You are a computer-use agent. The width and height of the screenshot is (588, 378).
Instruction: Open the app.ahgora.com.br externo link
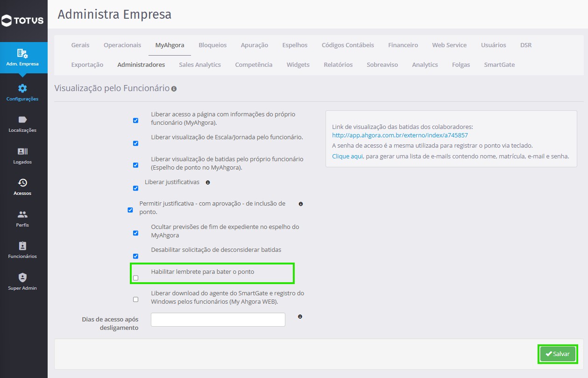pyautogui.click(x=400, y=136)
